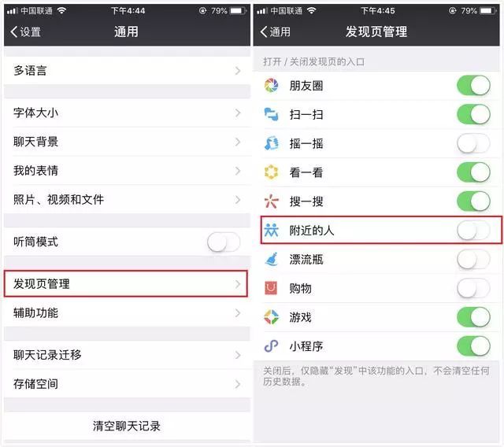Open 多语言 via its chevron arrow
Viewport: 504px width, 447px height.
238,71
